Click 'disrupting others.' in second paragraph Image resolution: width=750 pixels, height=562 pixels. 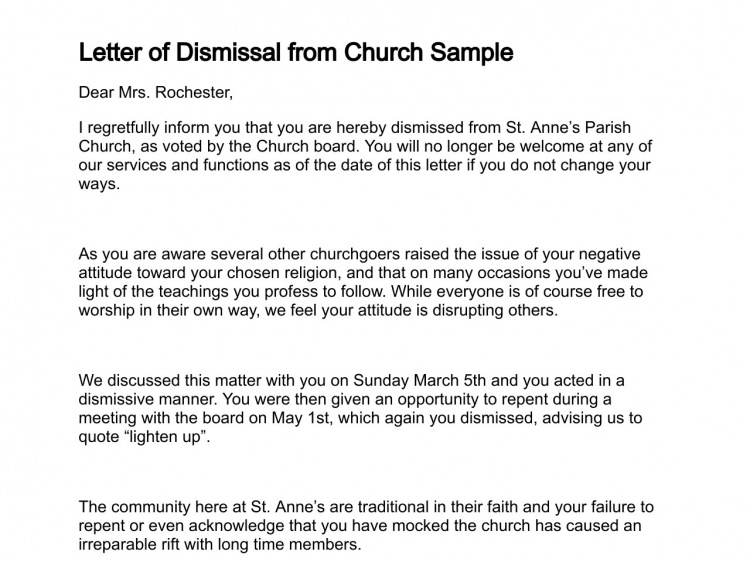tap(495, 311)
